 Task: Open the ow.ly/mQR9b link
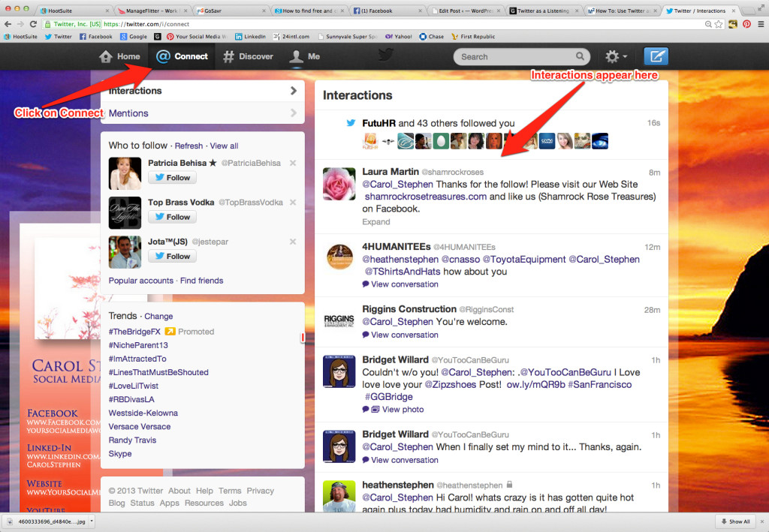[x=535, y=384]
